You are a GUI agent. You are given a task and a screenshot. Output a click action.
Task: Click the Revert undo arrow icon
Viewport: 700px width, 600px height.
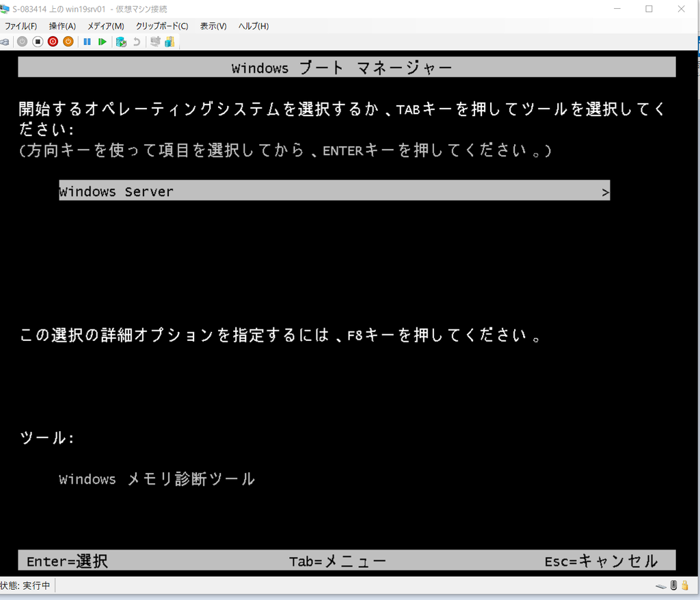(137, 42)
